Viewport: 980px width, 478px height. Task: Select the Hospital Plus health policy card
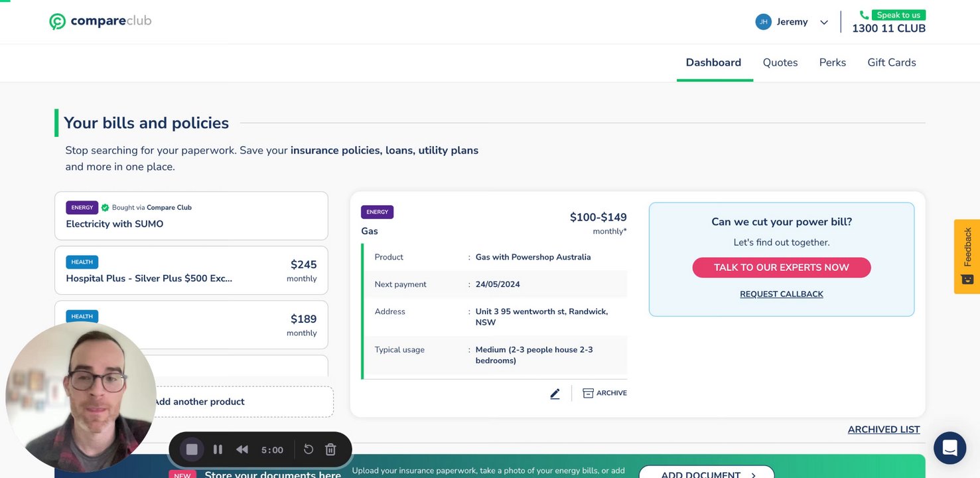pyautogui.click(x=191, y=270)
